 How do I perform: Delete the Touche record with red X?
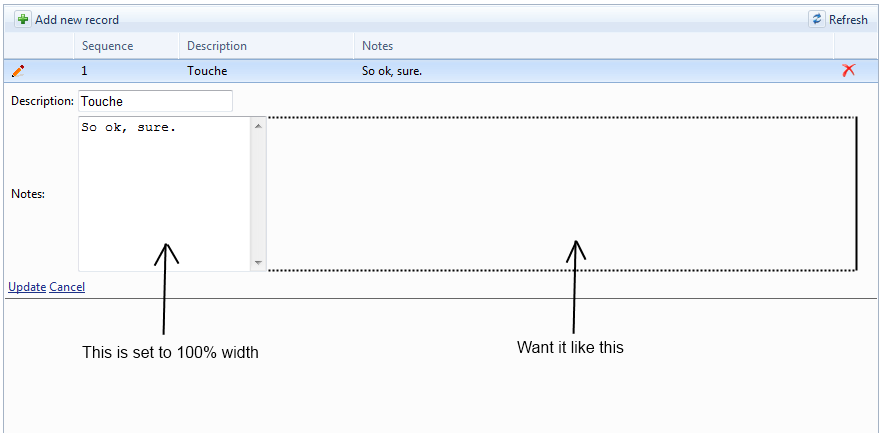848,70
